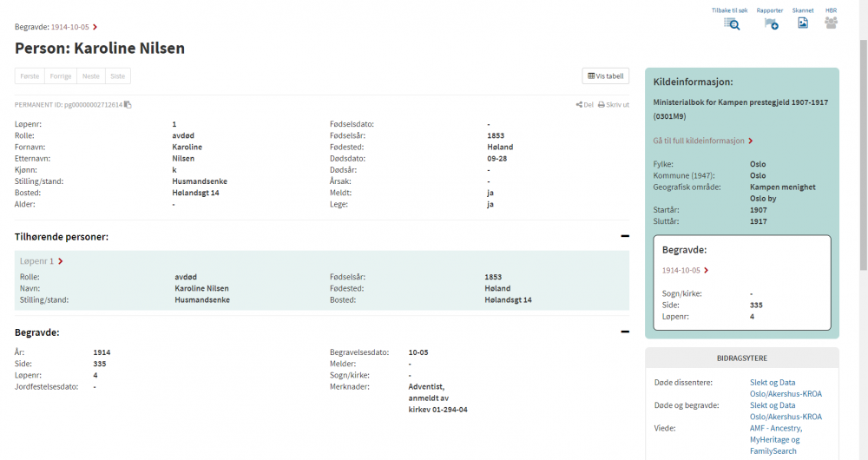Collapse the Tilhørende personer section
Viewport: 868px width, 460px height.
pyautogui.click(x=624, y=236)
